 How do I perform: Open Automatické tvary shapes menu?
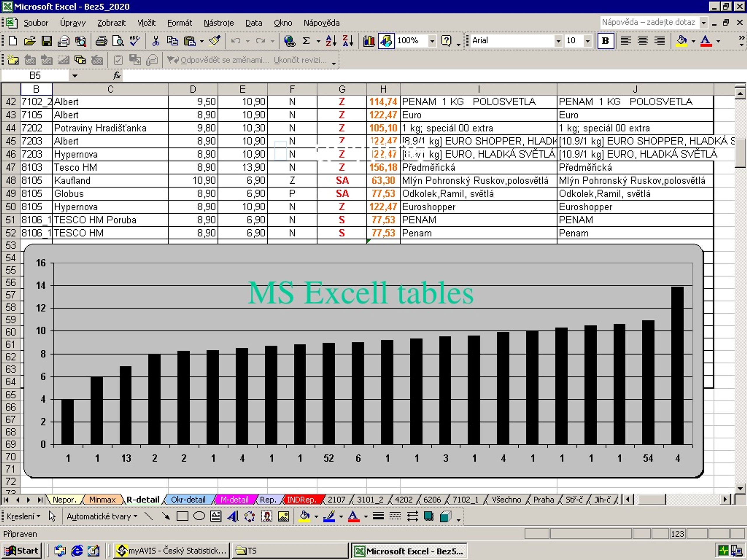(102, 517)
